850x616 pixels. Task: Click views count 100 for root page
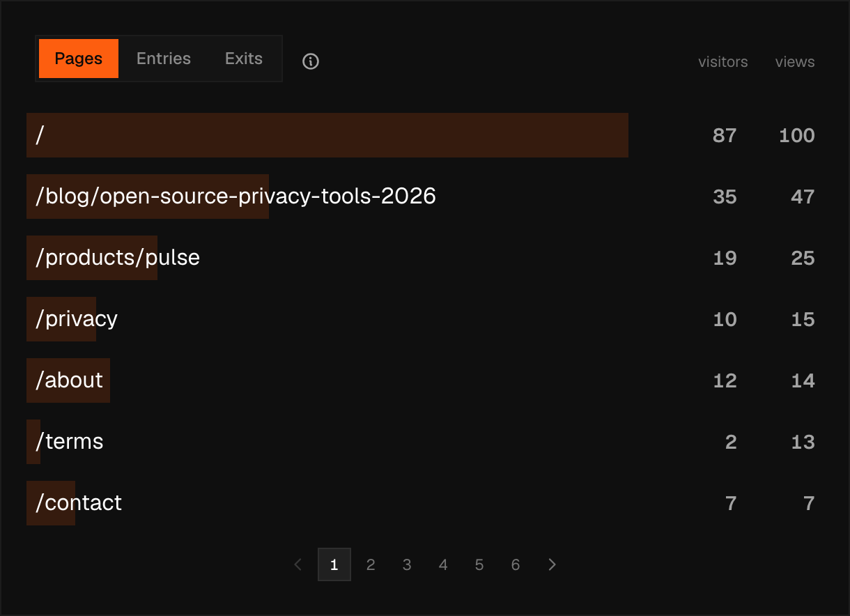click(x=797, y=135)
